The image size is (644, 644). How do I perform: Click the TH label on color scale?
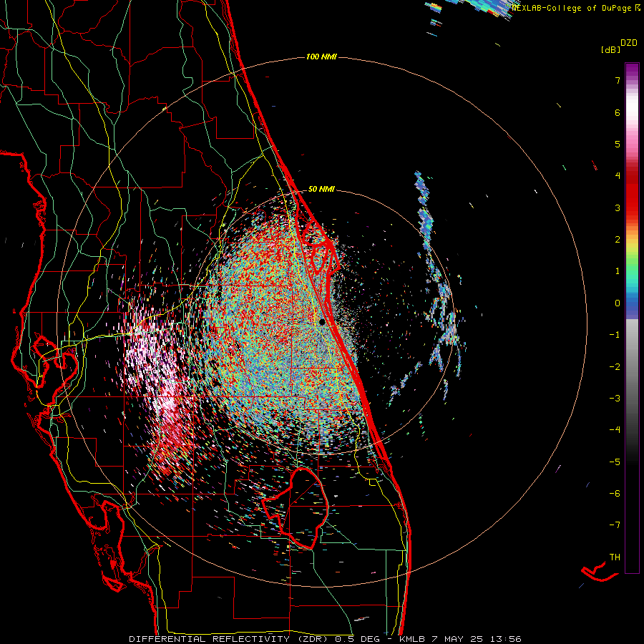coord(615,557)
